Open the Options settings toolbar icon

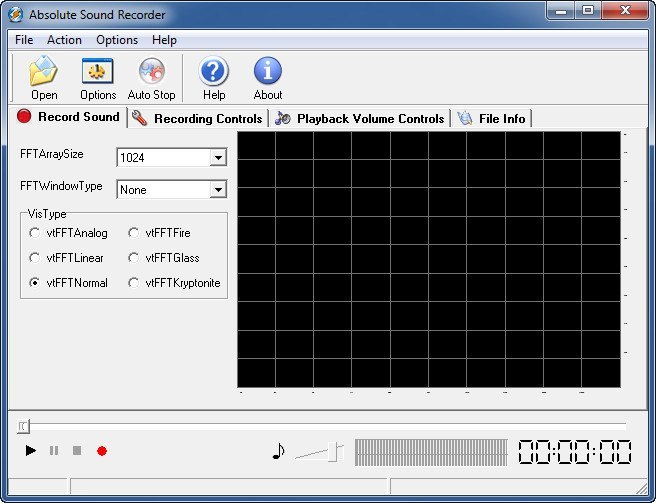coord(97,78)
